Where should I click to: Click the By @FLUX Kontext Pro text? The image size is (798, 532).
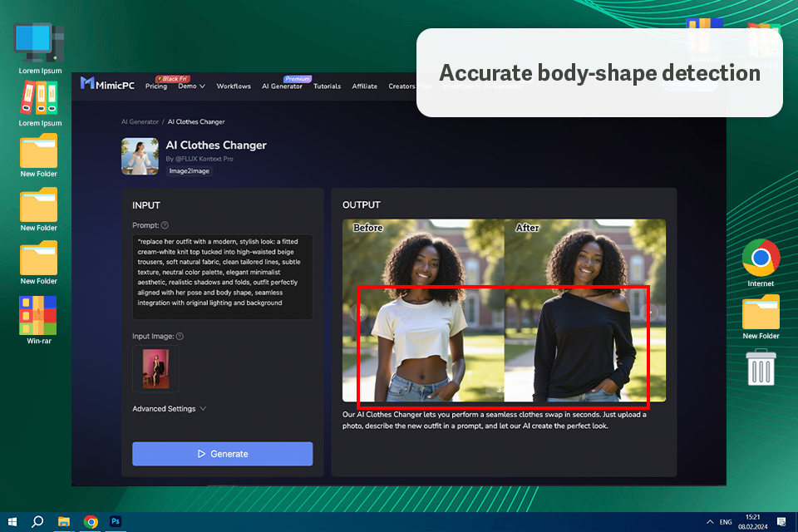point(199,159)
